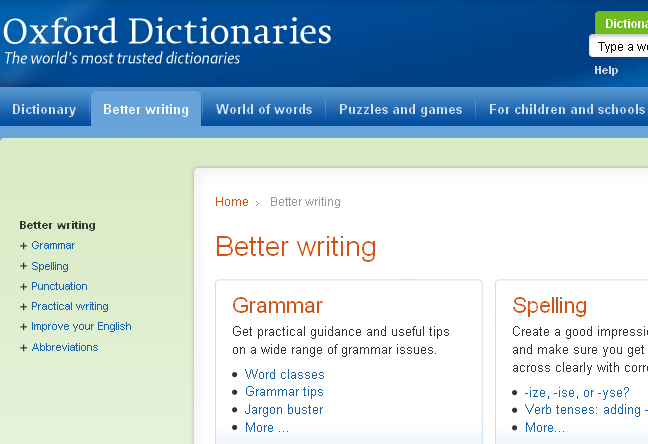Expand the Spelling plus icon in sidebar
The height and width of the screenshot is (444, 648).
24,266
